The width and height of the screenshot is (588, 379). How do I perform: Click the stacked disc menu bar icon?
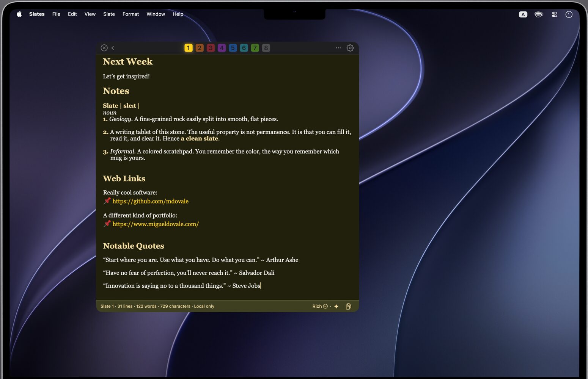[x=539, y=14]
